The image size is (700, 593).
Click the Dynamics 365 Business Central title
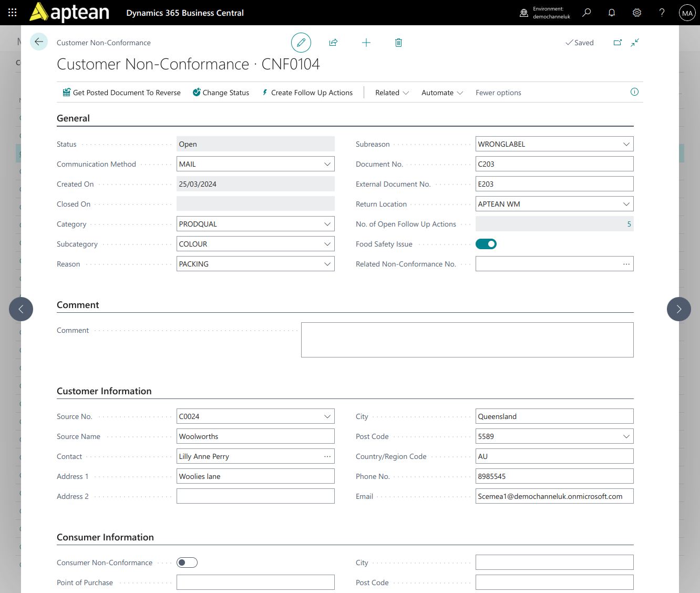pyautogui.click(x=185, y=13)
